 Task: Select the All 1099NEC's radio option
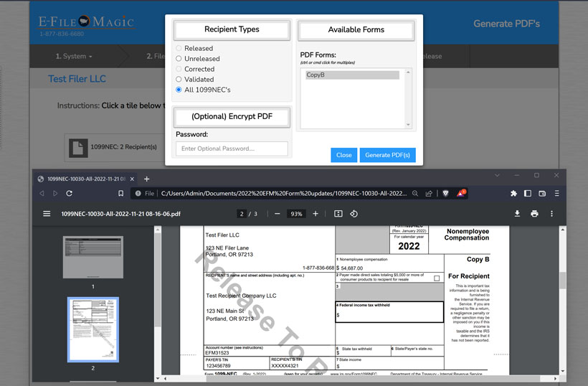coord(179,90)
